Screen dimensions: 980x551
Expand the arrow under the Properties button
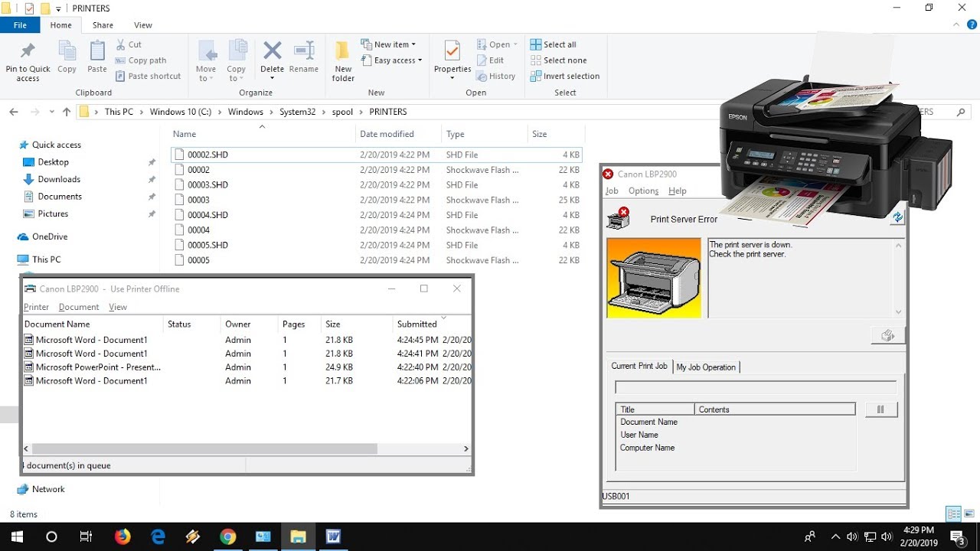(x=452, y=77)
